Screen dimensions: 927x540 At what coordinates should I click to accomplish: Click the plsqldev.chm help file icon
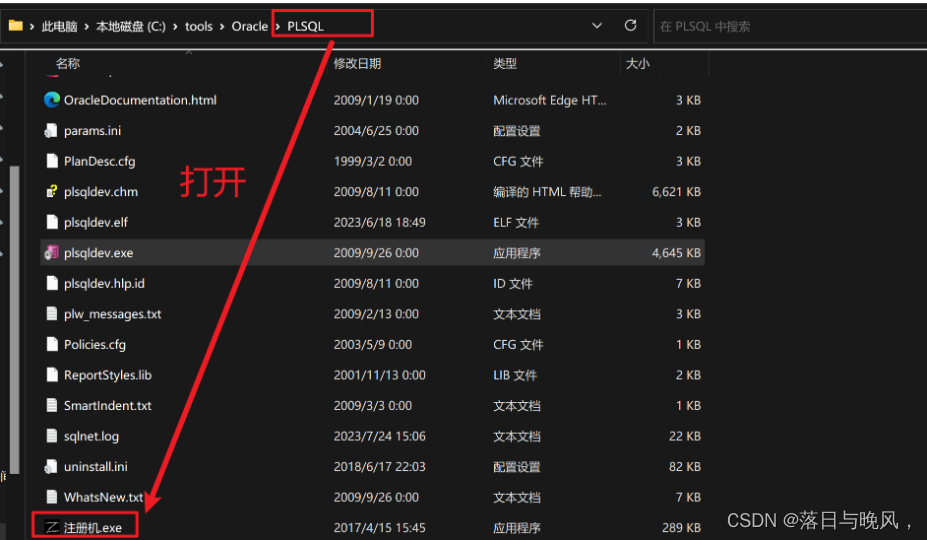pyautogui.click(x=52, y=192)
